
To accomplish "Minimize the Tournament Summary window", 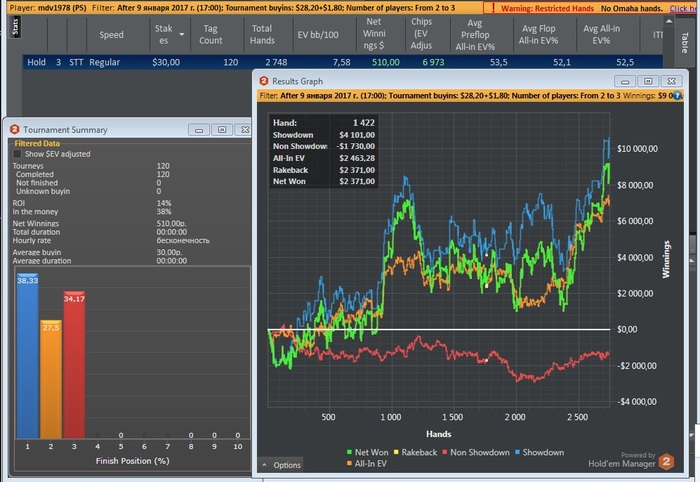I will click(199, 130).
